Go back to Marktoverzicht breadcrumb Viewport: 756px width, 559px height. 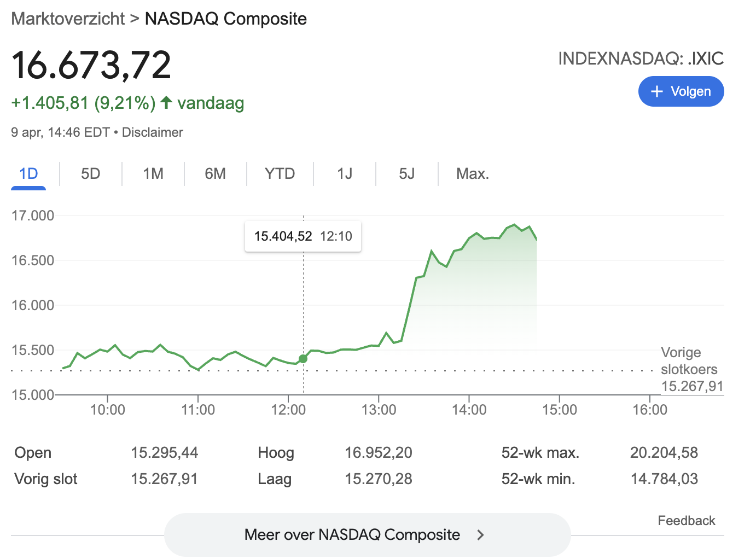(x=68, y=19)
